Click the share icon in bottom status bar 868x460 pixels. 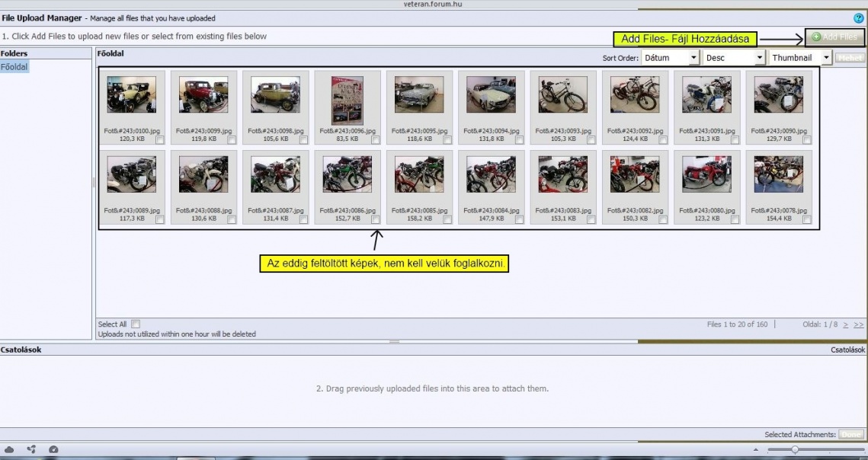(x=31, y=450)
